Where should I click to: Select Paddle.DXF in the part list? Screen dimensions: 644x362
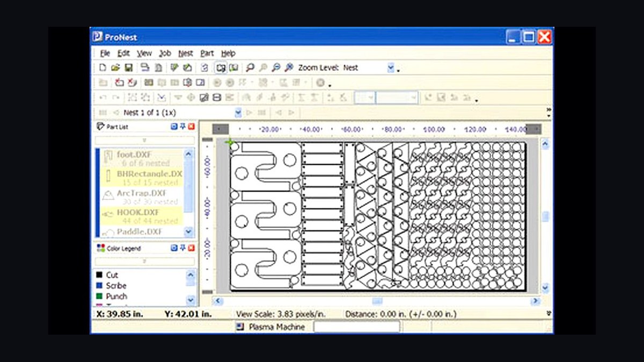142,232
